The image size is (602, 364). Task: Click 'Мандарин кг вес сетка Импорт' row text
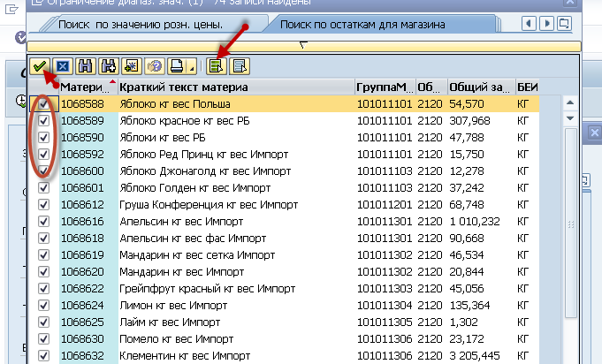pos(197,255)
